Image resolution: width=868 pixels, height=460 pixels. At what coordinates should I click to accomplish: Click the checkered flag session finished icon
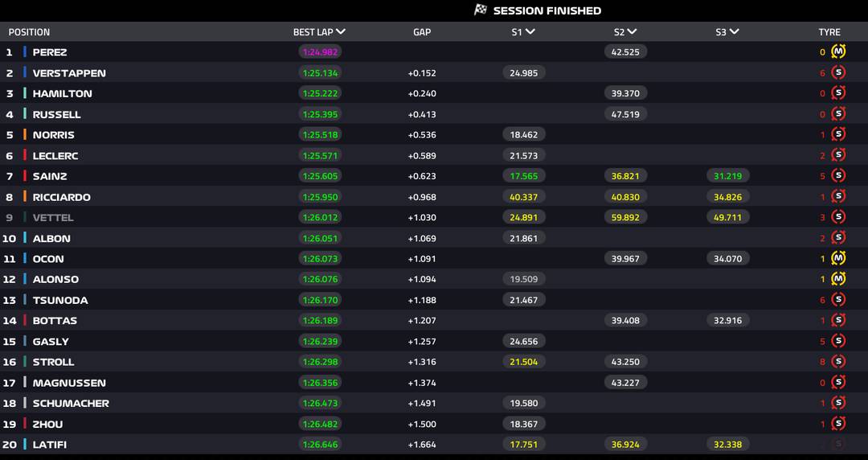pyautogui.click(x=481, y=10)
